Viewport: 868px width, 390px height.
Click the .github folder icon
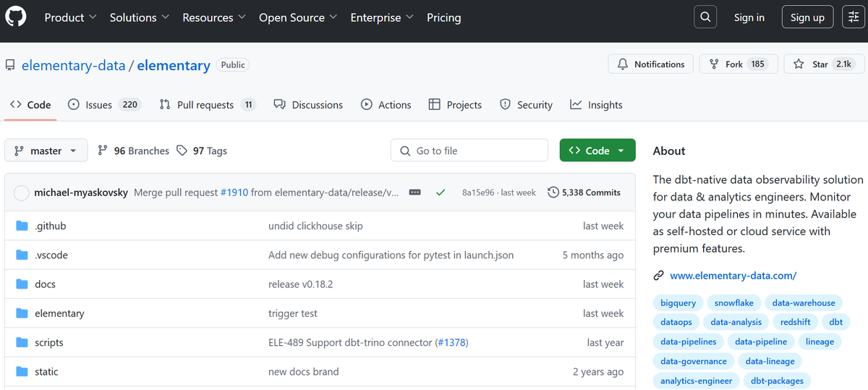click(x=22, y=226)
